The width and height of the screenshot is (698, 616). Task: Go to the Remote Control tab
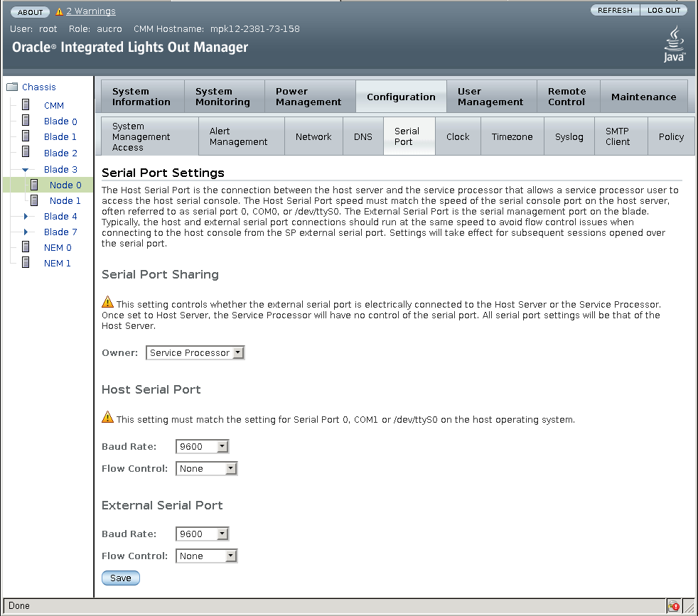tap(569, 97)
